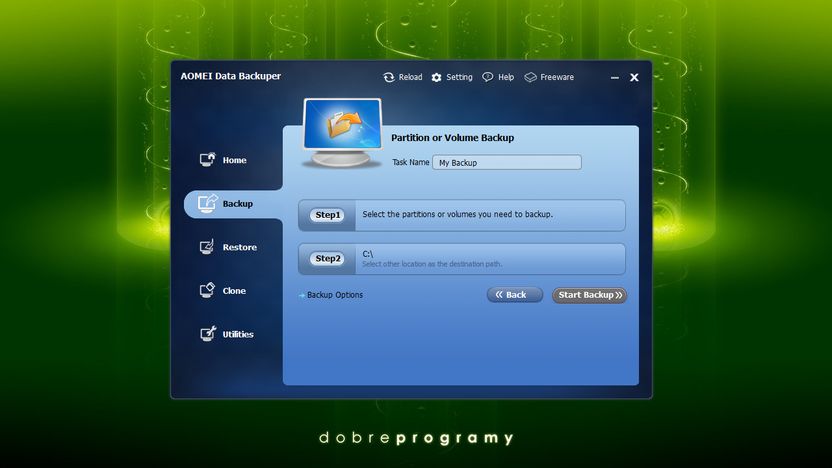This screenshot has height=468, width=832.
Task: Open the Setting gear icon
Action: pyautogui.click(x=436, y=77)
